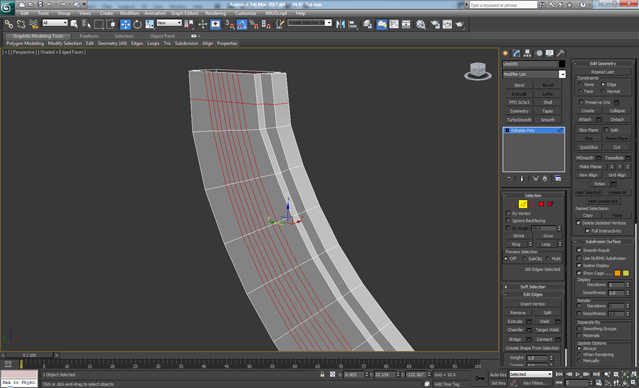Screen dimensions: 639x388
Task: Expand the Soft Selection rollout
Action: [533, 287]
